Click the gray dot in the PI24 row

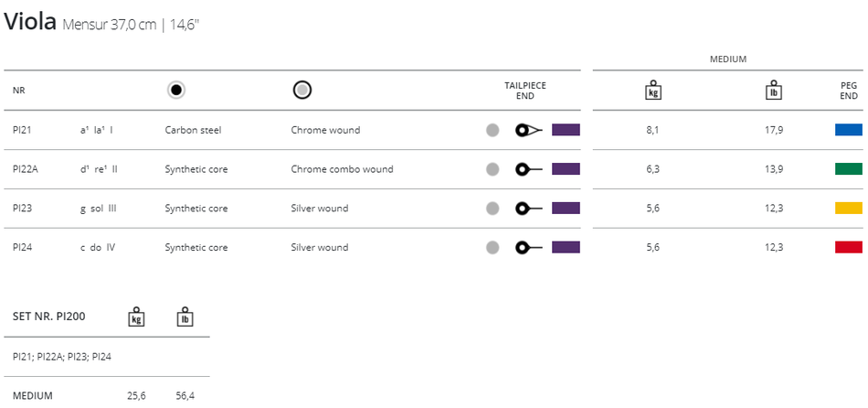[x=492, y=248]
